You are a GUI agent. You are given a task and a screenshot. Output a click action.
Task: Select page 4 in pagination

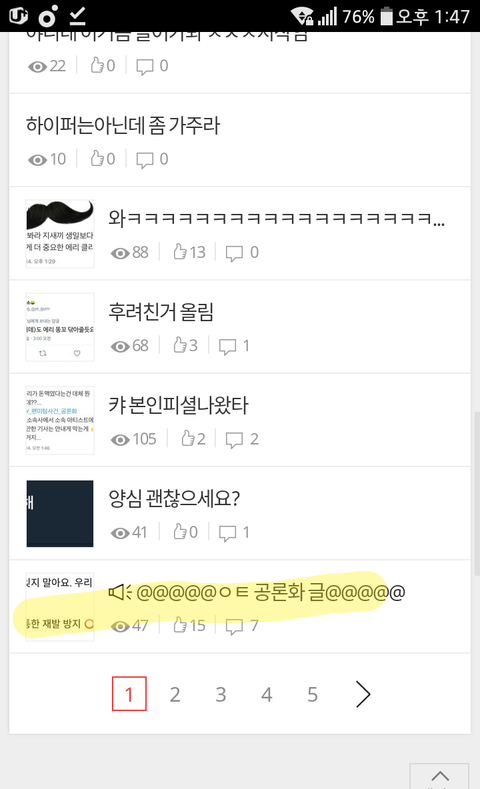click(267, 694)
